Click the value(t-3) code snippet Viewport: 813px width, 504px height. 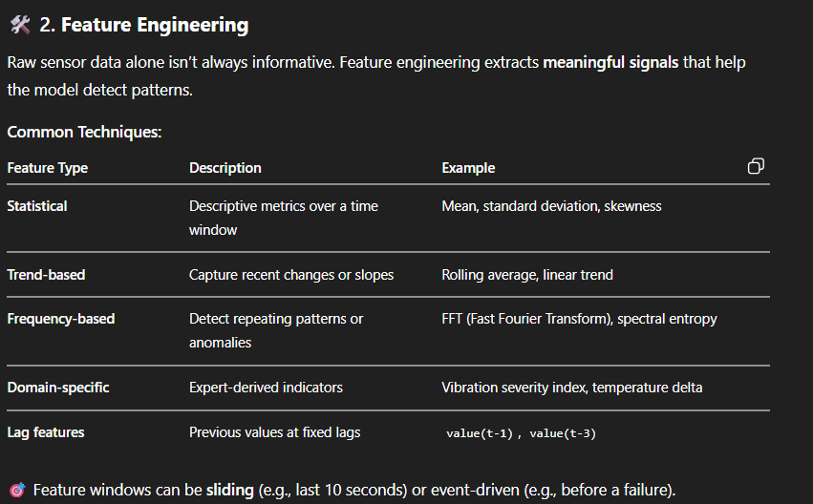click(x=563, y=433)
